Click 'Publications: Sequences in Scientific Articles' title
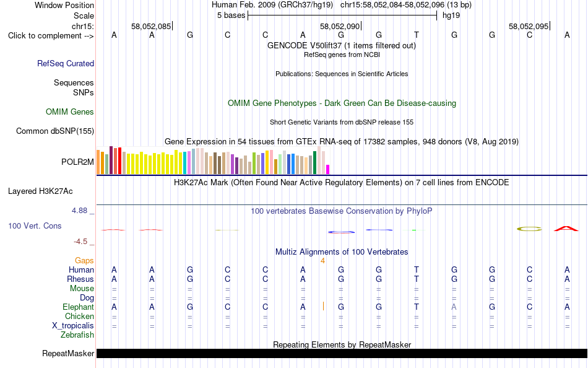This screenshot has height=368, width=588. 342,74
